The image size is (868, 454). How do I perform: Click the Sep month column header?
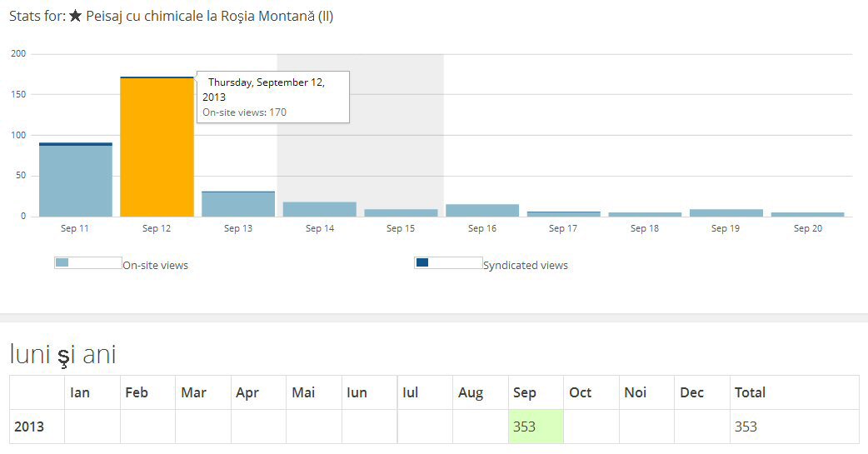tap(525, 392)
